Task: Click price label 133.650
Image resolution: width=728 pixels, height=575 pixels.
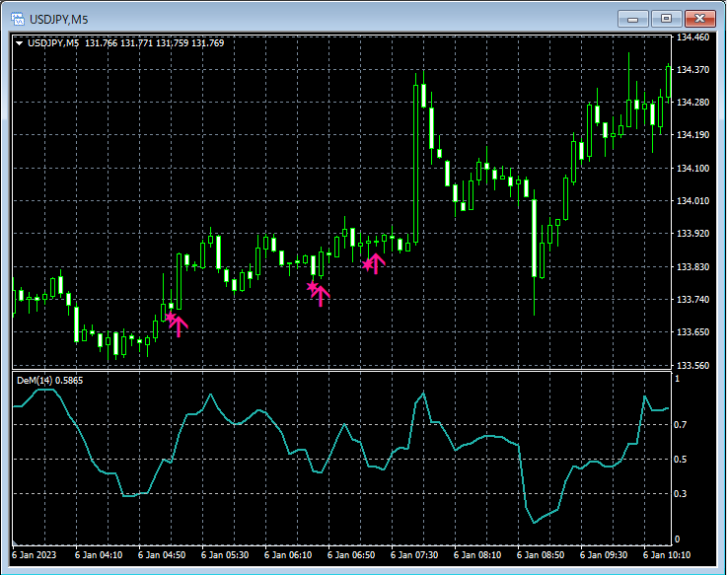Action: (x=693, y=331)
